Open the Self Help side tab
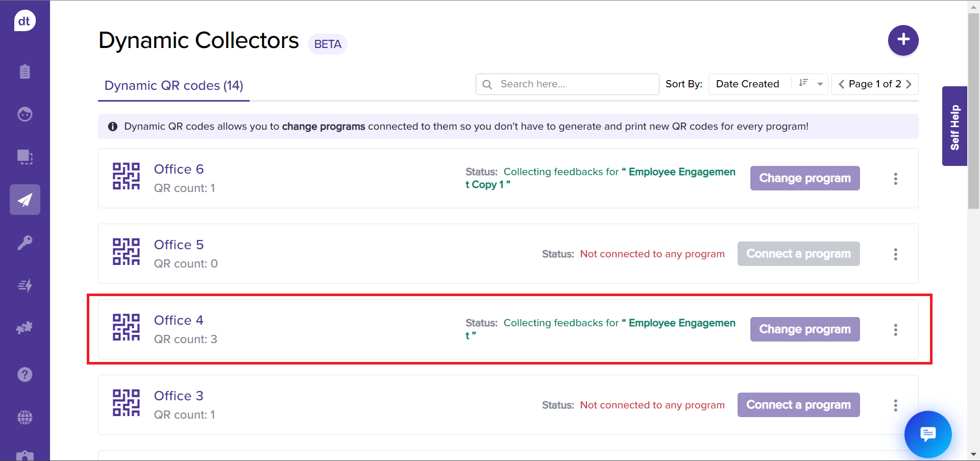This screenshot has width=980, height=461. tap(954, 127)
